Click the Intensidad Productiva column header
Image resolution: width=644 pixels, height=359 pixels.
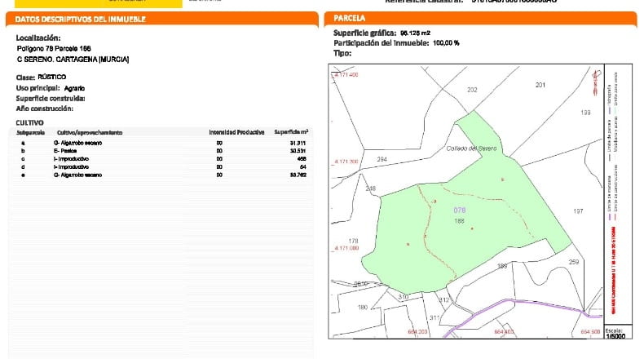pyautogui.click(x=236, y=132)
